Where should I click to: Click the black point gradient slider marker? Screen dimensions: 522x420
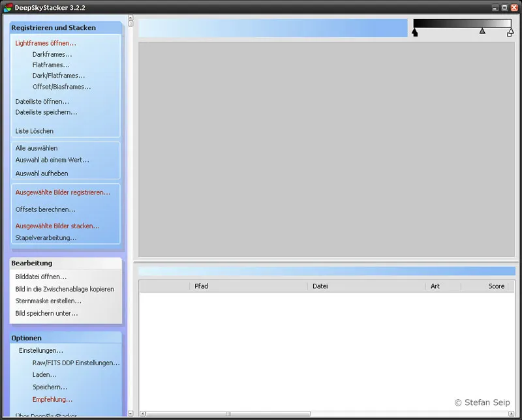click(414, 33)
